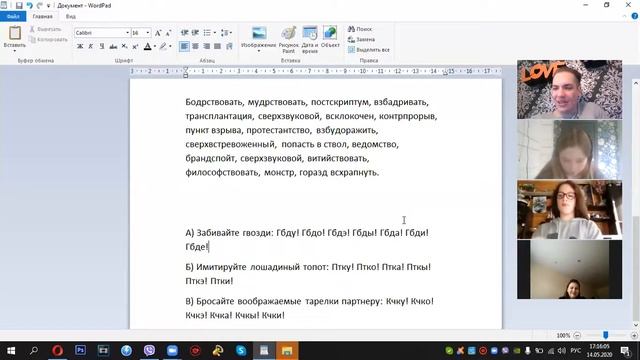Expand the Изображение dropdown arrow
The image size is (640, 360).
tap(259, 51)
